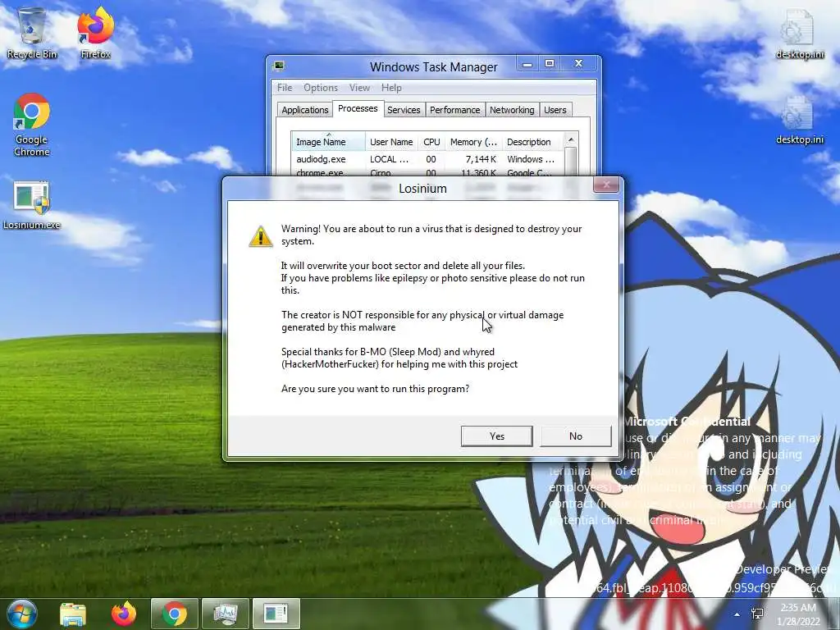The height and width of the screenshot is (630, 840).
Task: Switch to Task Manager taskbar button
Action: (x=226, y=614)
